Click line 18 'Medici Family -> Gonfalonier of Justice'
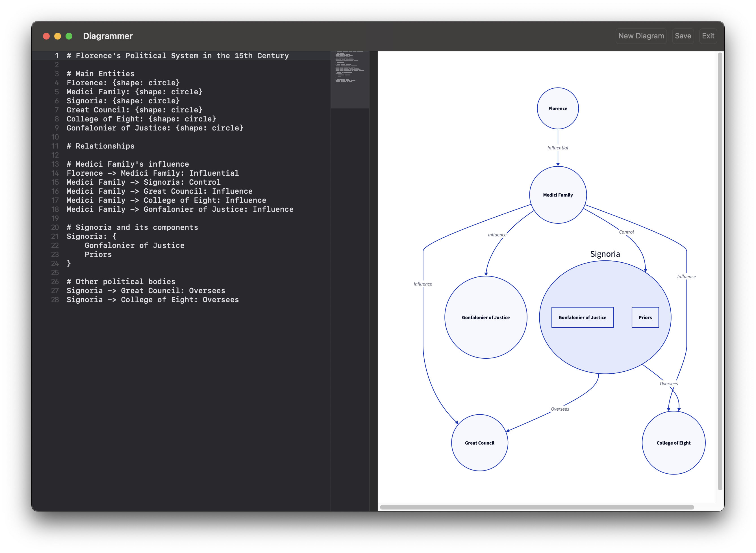Screen dimensions: 756x553 point(180,209)
